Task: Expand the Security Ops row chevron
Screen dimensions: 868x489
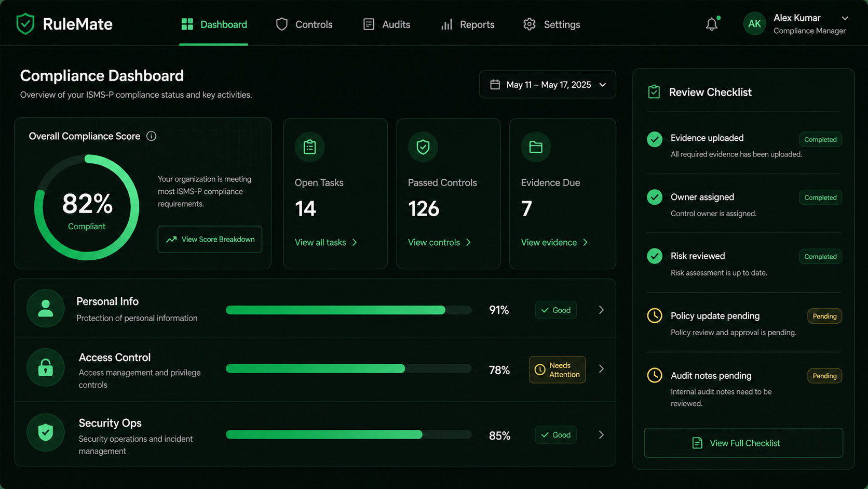Action: [x=601, y=435]
